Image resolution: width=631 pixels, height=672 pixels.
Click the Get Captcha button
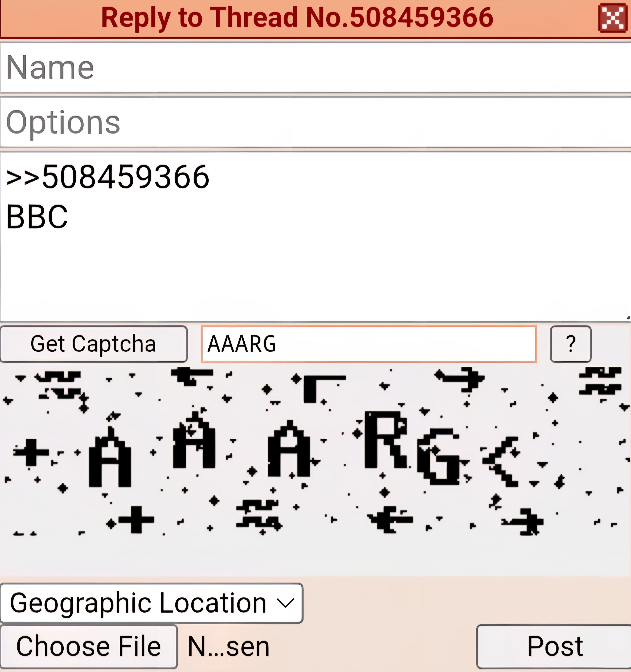pos(94,344)
